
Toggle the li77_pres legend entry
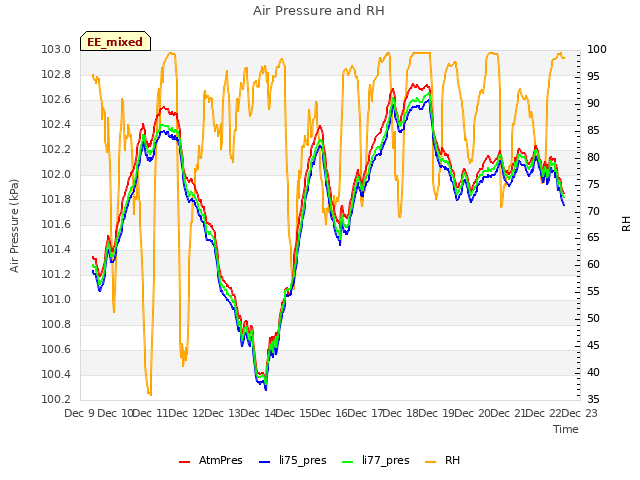click(376, 460)
